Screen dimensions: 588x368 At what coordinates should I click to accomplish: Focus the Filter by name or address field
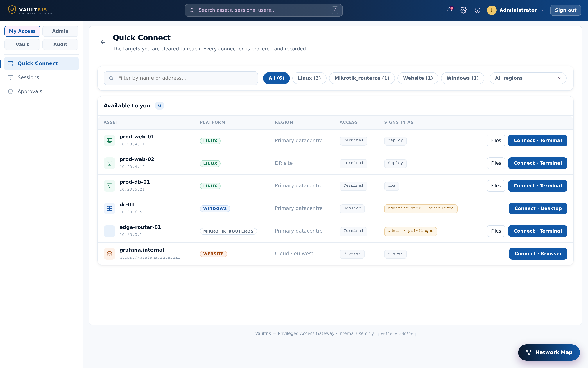(x=181, y=78)
